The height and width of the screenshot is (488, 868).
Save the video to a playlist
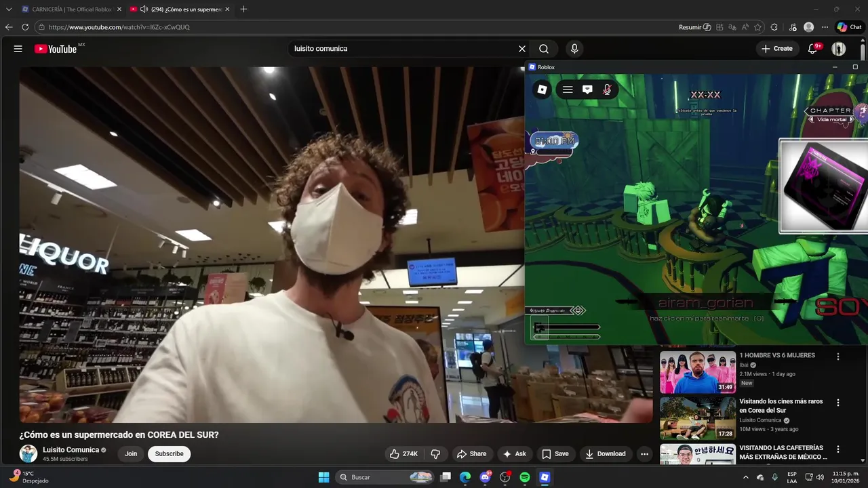coord(555,454)
